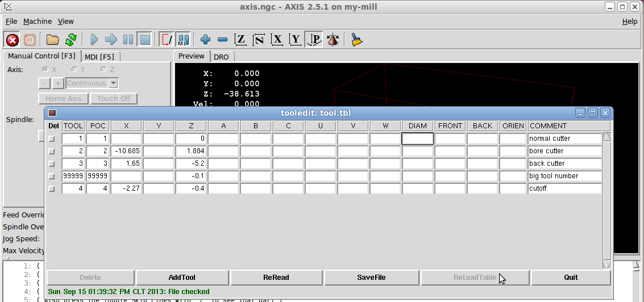Mark the cutoff tool row for deletion
Image resolution: width=644 pixels, height=302 pixels.
[x=52, y=188]
